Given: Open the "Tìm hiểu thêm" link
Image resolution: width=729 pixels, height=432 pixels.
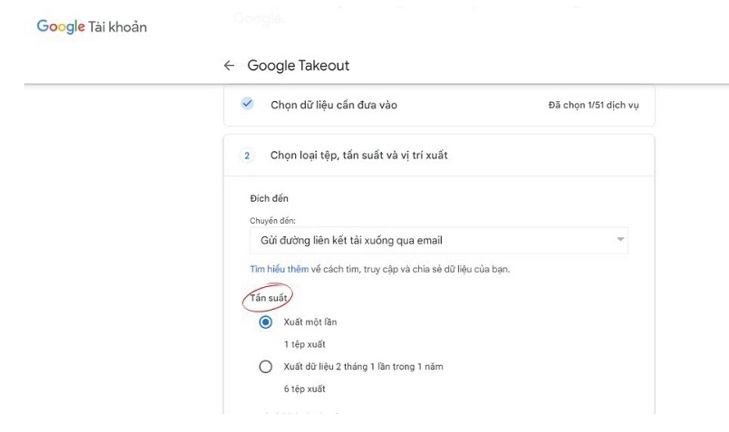Looking at the screenshot, I should [278, 269].
